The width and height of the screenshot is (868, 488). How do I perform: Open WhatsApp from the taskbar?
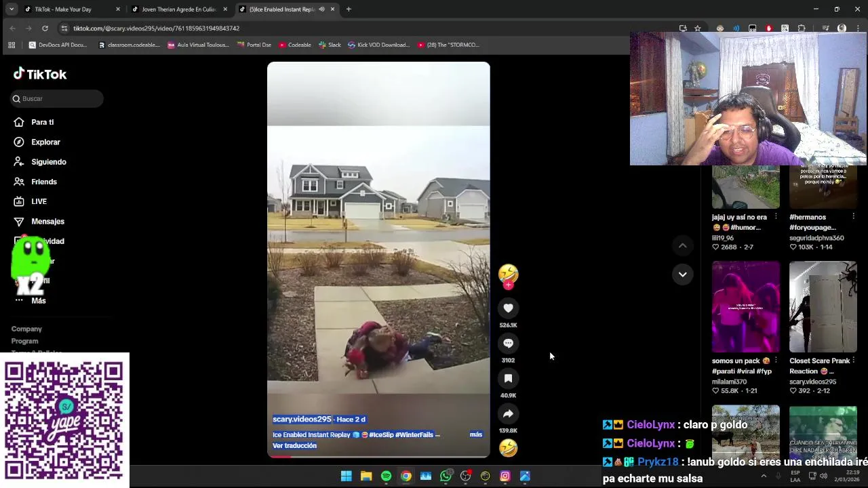(x=446, y=476)
